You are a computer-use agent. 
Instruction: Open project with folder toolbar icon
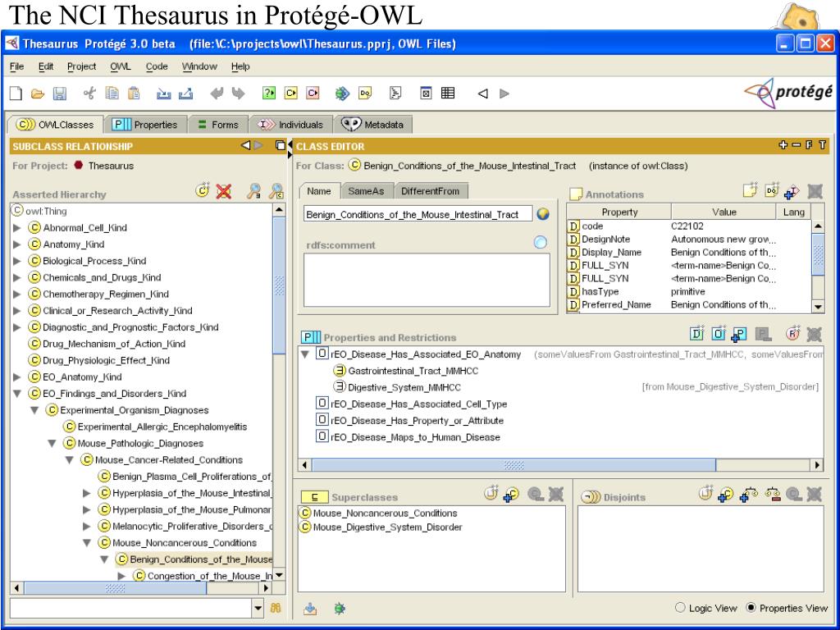tap(38, 94)
